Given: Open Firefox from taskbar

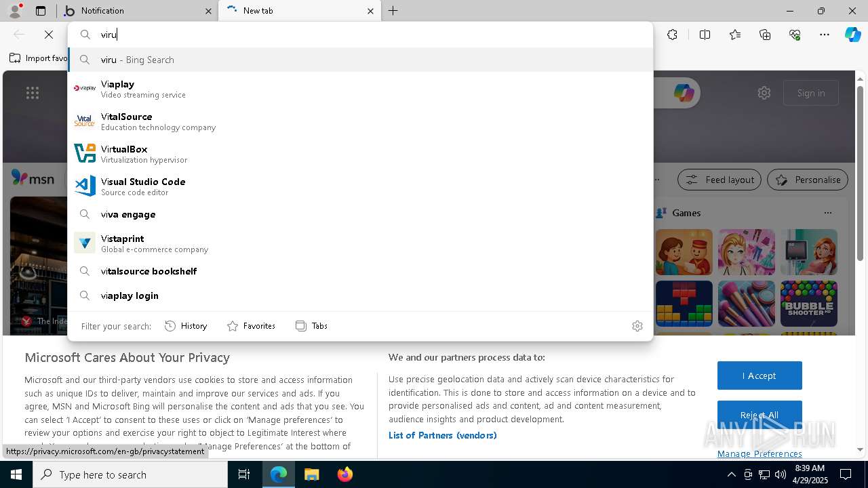Looking at the screenshot, I should 344,474.
